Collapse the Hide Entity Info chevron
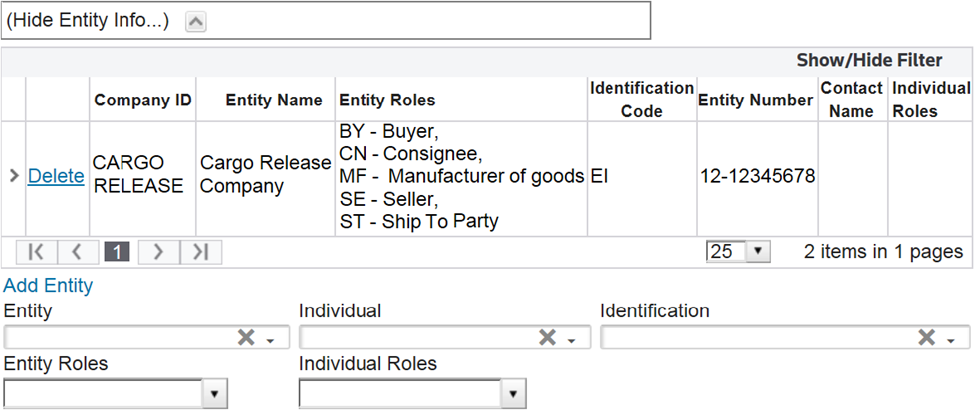The image size is (975, 410). click(196, 21)
